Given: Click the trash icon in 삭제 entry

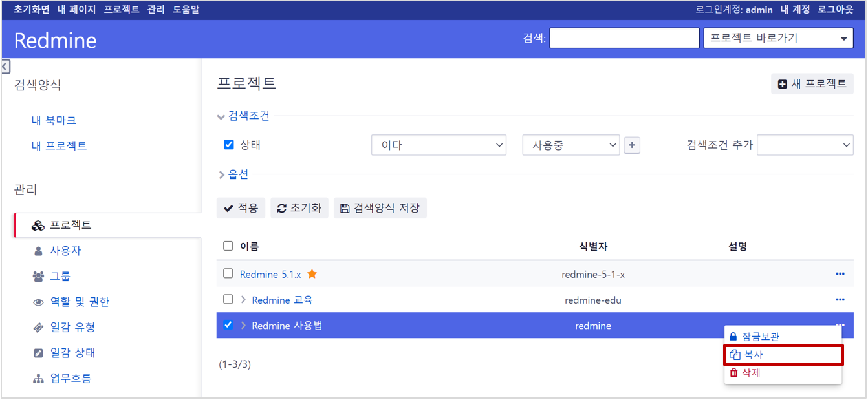Looking at the screenshot, I should point(733,373).
